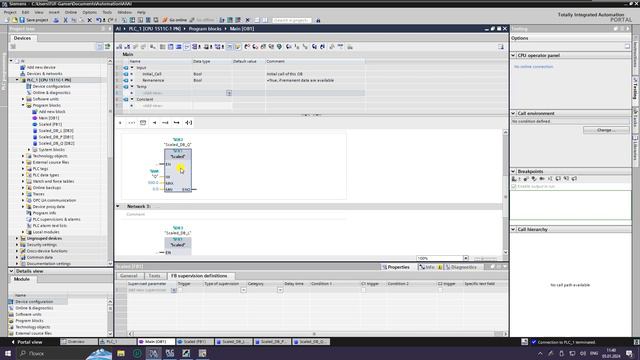Expand the Technology objects folder
Viewport: 640px width, 360px height.
(x=23, y=156)
